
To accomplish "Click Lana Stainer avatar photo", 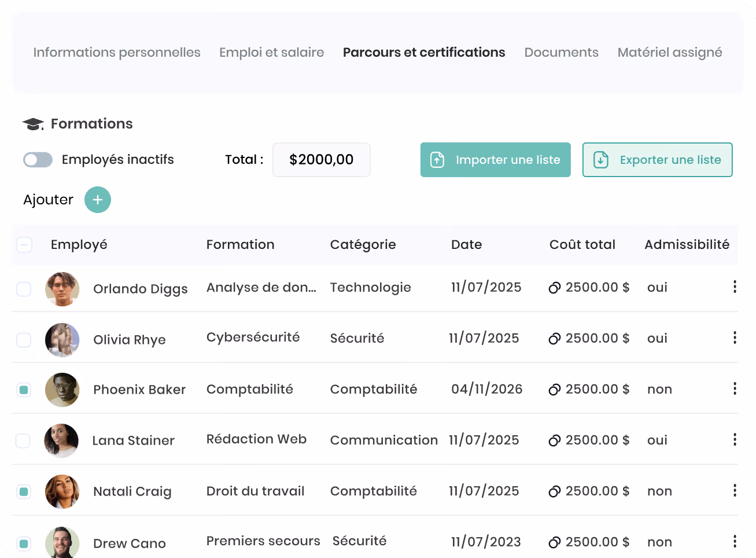I will click(61, 440).
